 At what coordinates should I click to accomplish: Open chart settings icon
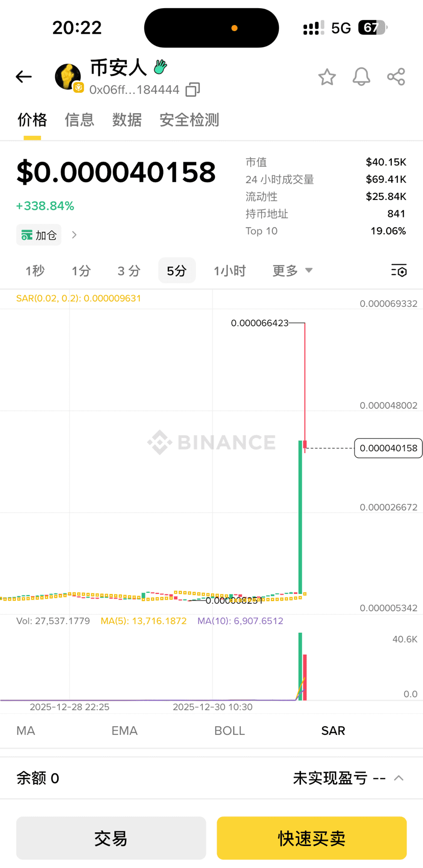399,270
